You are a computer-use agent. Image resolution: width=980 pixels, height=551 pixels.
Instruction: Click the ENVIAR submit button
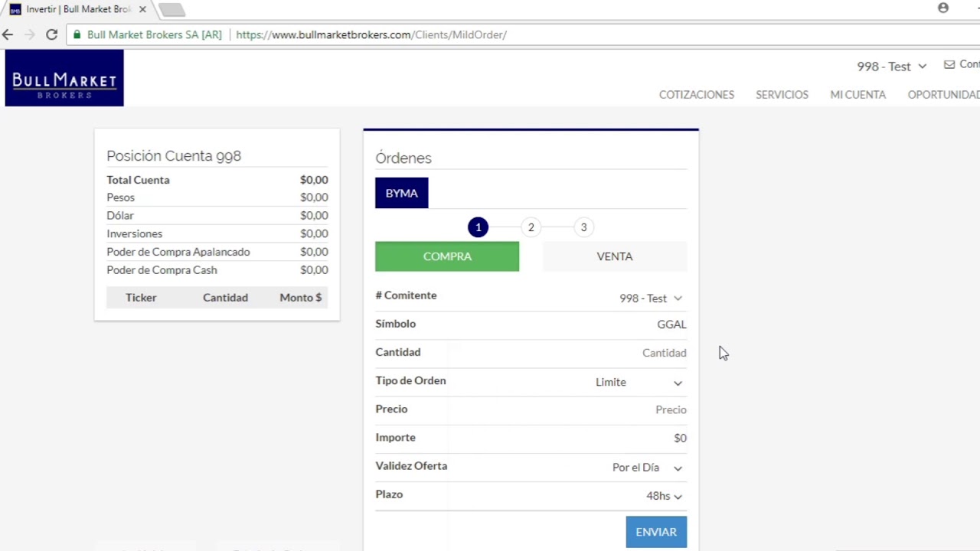(x=656, y=532)
